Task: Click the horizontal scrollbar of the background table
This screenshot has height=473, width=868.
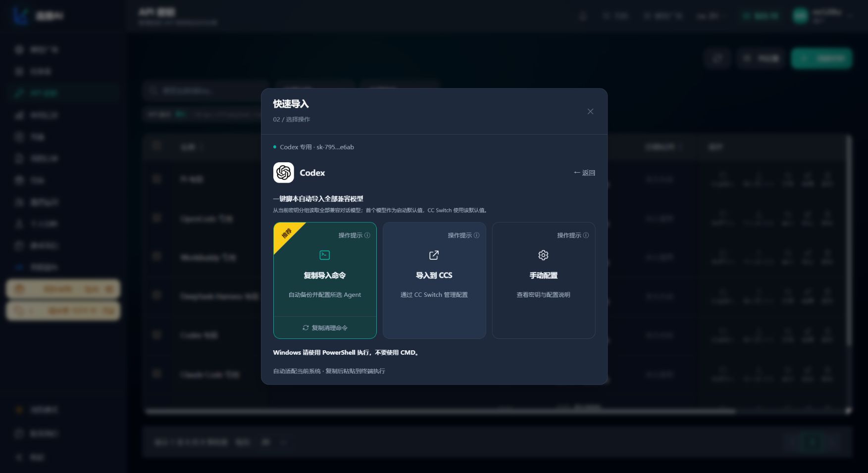Action: coord(441,411)
